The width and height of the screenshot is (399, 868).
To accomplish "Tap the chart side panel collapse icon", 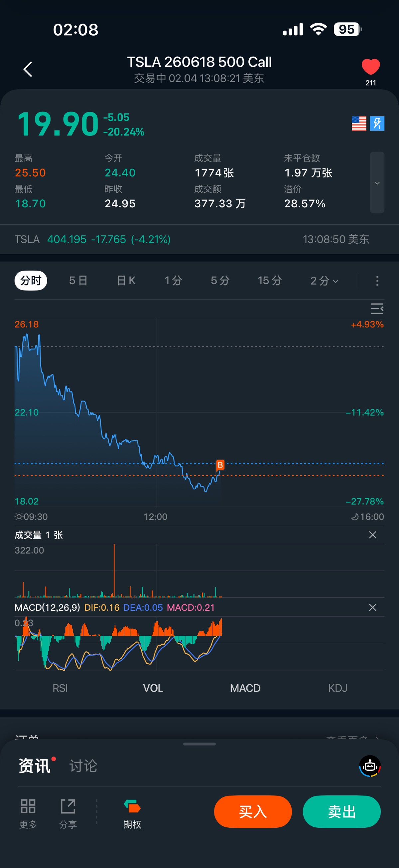I will coord(377,309).
